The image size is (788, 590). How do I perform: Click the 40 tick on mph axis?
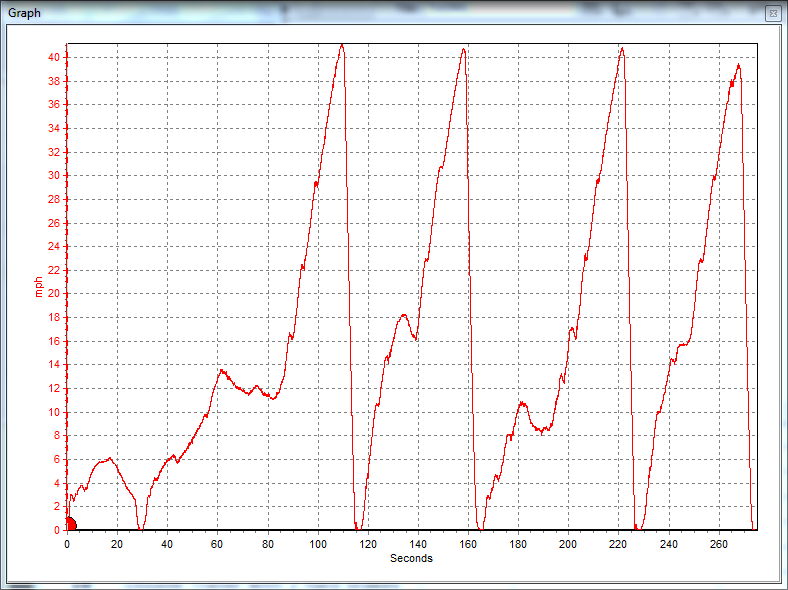55,57
